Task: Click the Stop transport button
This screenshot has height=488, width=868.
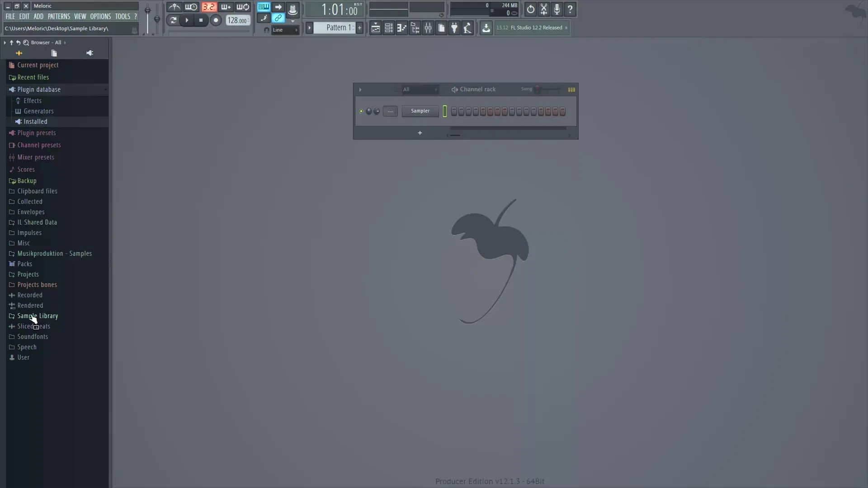Action: (201, 20)
